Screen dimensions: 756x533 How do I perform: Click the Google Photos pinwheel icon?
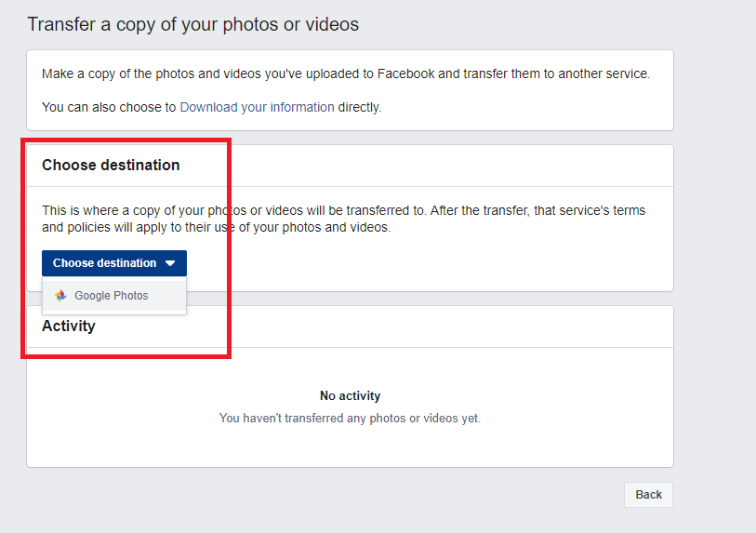coord(60,296)
